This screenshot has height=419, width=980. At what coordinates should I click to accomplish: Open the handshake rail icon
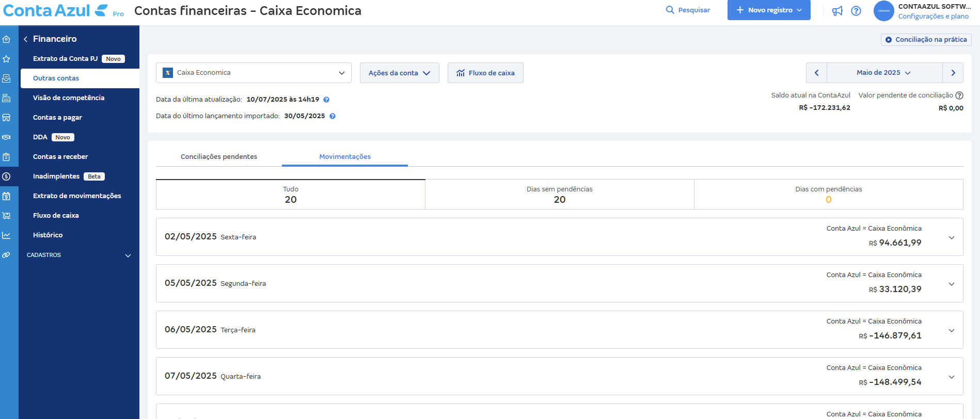pyautogui.click(x=6, y=137)
